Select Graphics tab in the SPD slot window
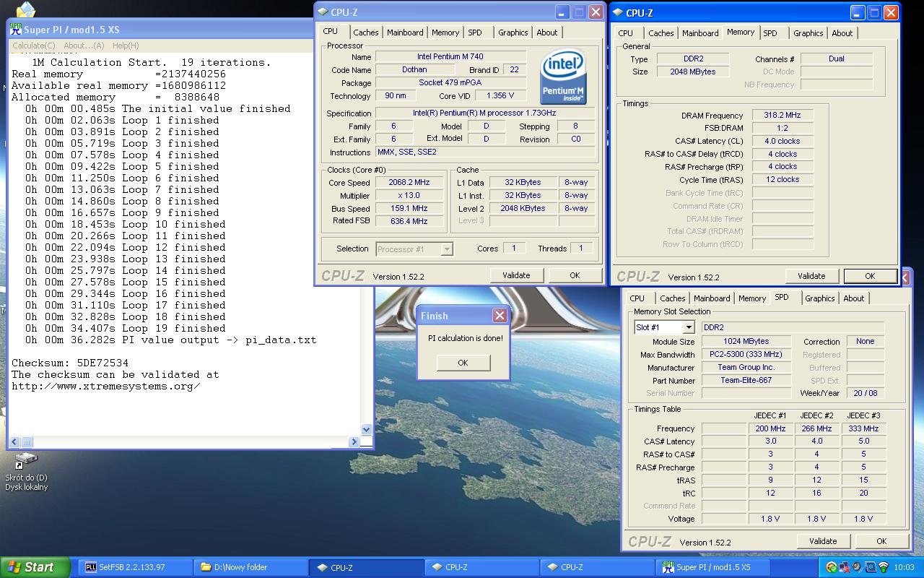Screen dimensions: 924x578 (x=820, y=298)
